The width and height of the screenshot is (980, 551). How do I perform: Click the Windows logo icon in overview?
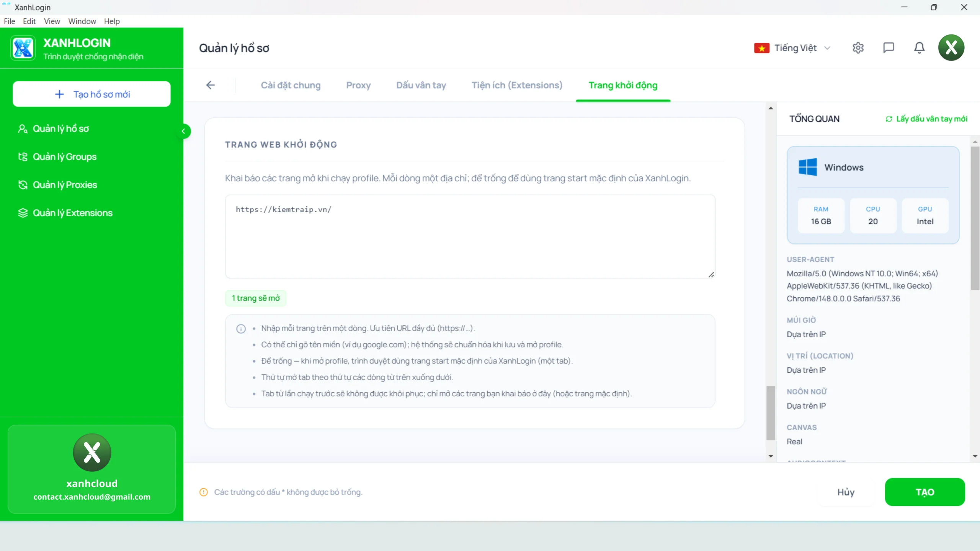[x=808, y=167]
